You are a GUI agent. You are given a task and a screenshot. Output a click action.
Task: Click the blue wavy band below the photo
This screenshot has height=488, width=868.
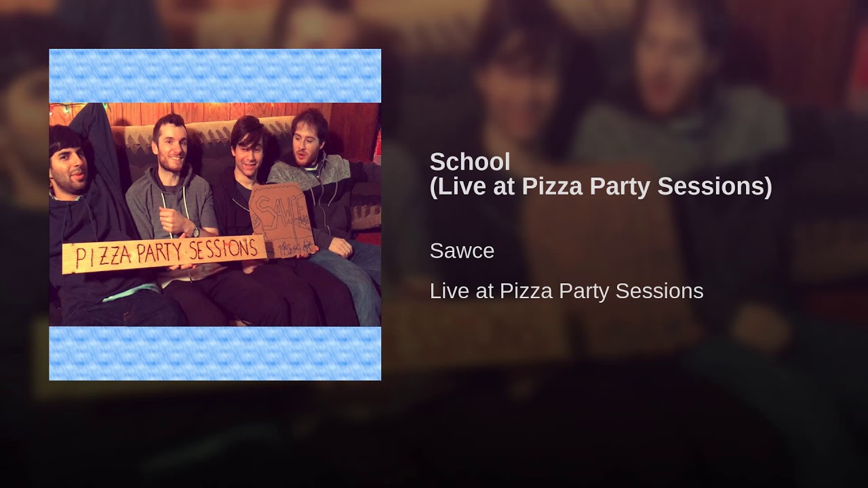click(215, 353)
